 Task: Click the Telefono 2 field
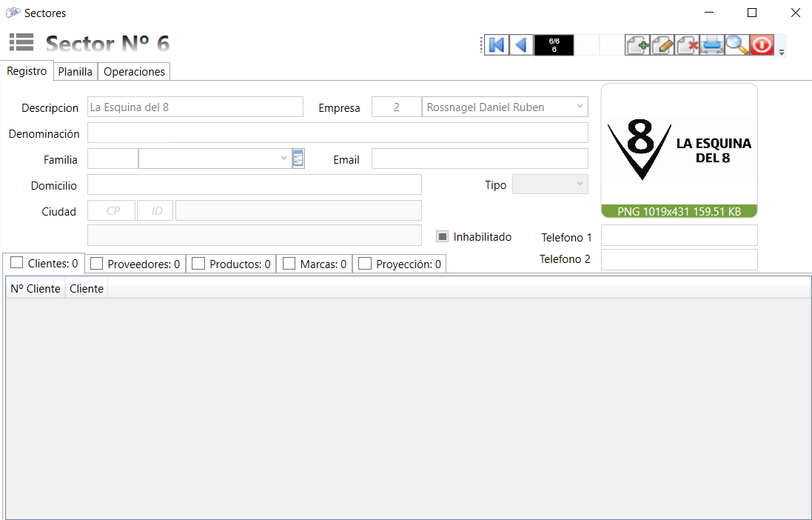pos(679,260)
